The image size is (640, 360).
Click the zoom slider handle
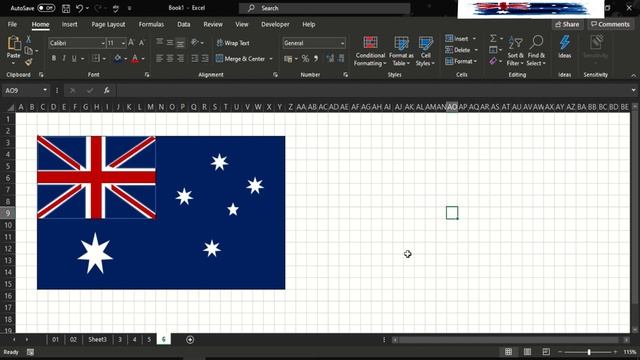coord(589,351)
